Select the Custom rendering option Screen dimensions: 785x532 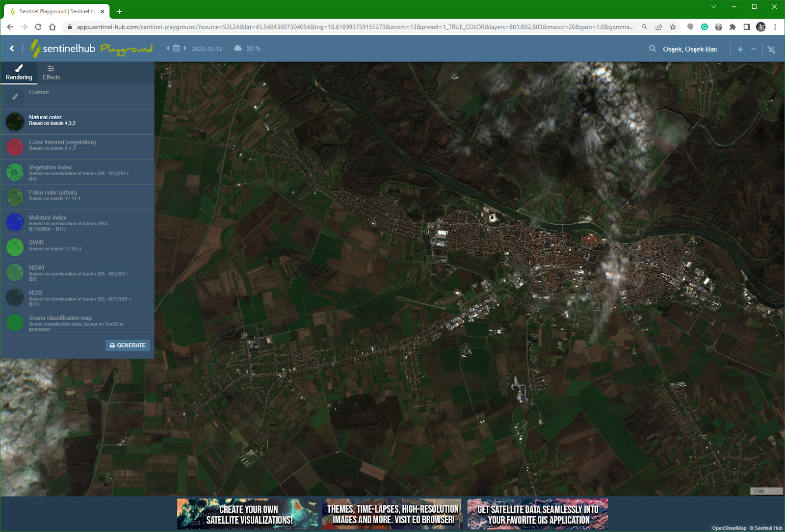(x=78, y=97)
